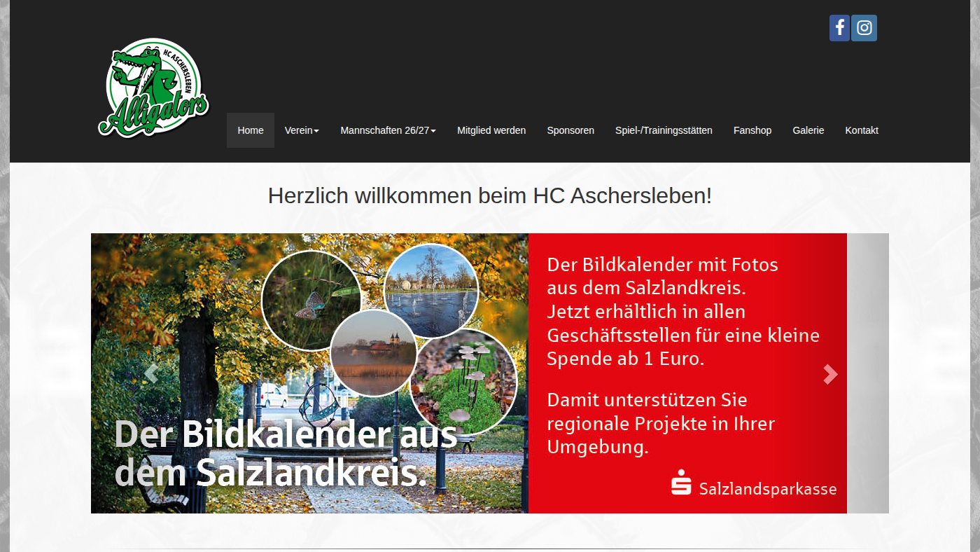
Task: Open the Kontakt link
Action: click(x=862, y=130)
